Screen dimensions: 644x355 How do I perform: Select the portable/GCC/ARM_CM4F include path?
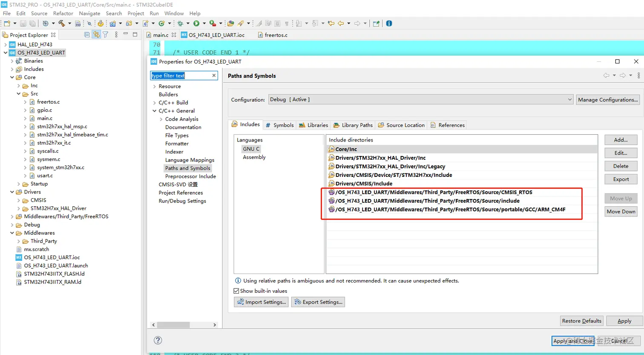pos(462,209)
